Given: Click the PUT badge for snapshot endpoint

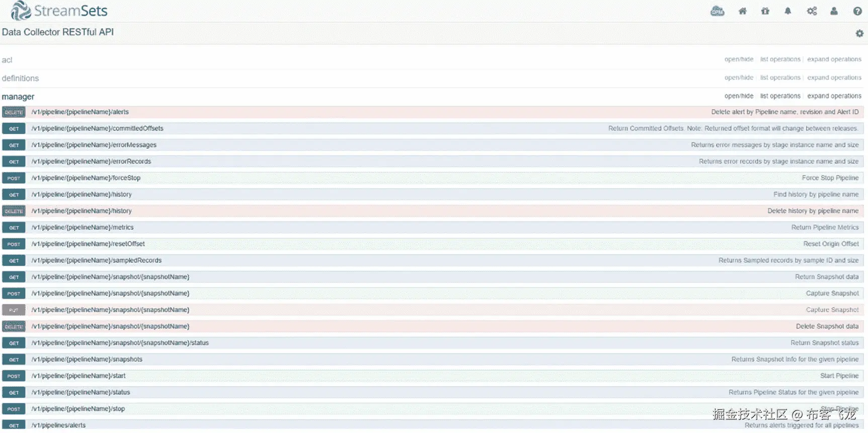Looking at the screenshot, I should tap(14, 310).
